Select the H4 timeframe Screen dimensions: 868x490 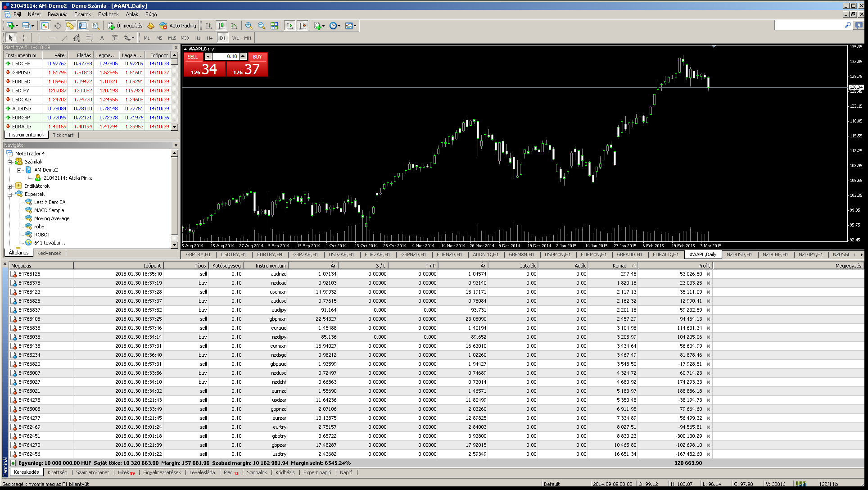coord(209,38)
